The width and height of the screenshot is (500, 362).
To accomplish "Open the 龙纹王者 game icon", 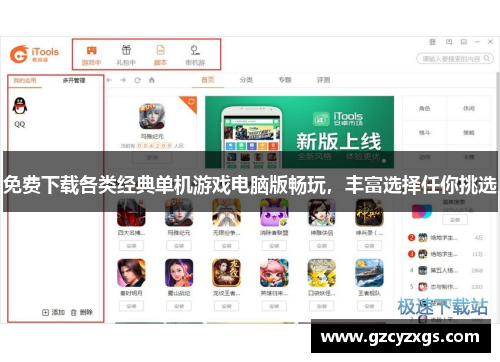I will coord(227,273).
